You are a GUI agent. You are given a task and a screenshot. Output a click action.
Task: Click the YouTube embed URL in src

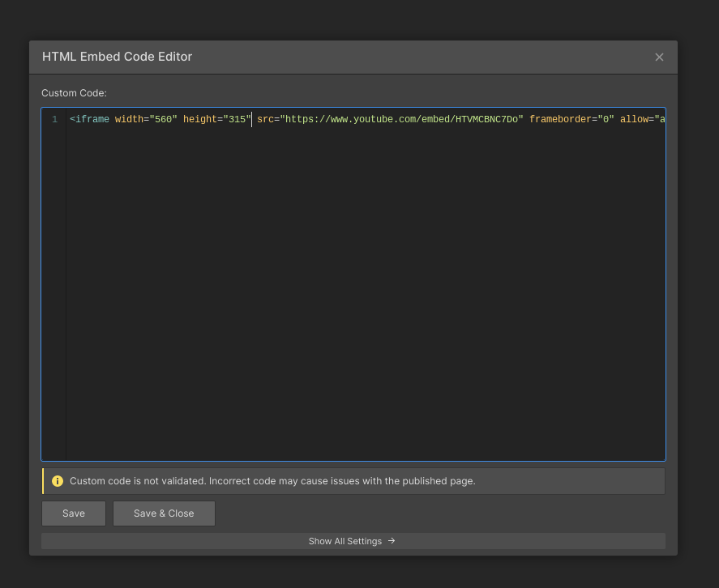click(404, 119)
